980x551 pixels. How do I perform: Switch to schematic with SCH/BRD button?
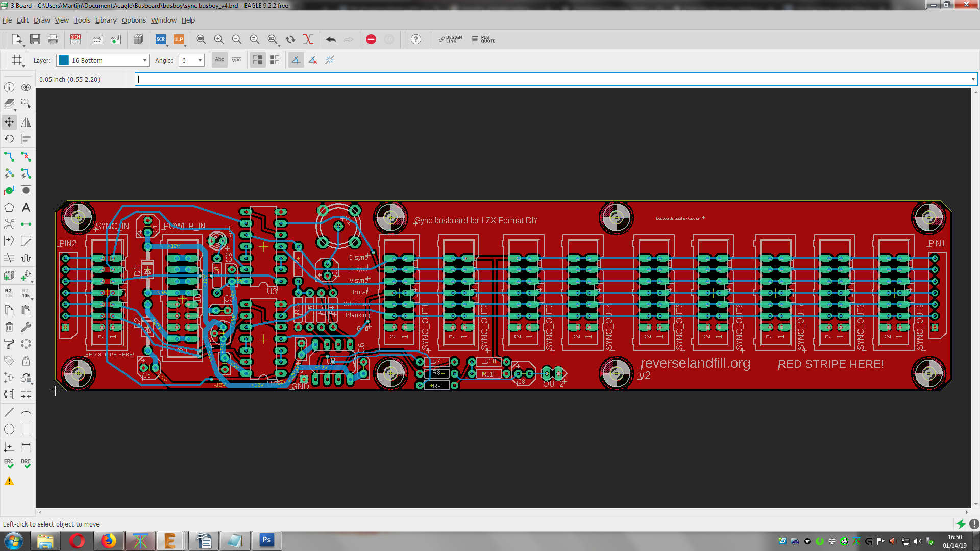point(76,39)
